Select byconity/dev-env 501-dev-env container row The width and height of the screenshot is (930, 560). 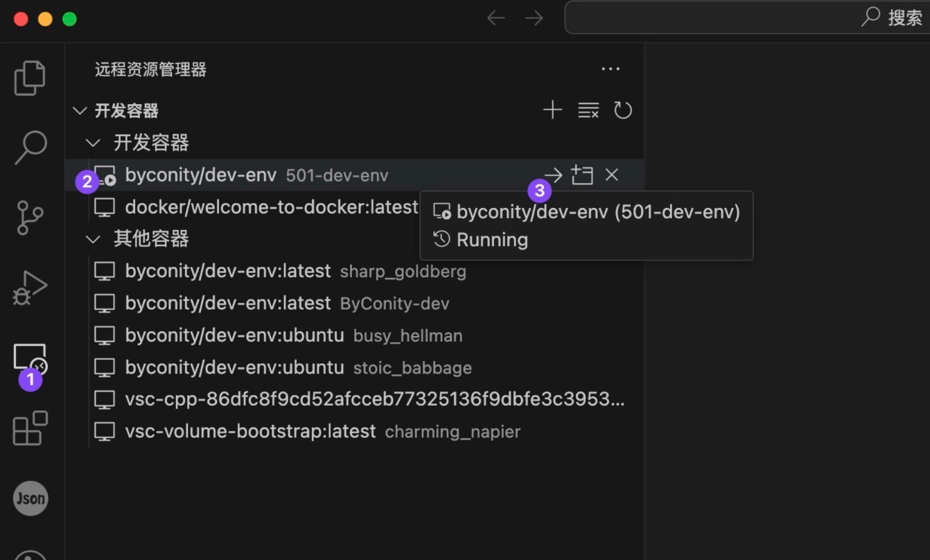point(354,175)
